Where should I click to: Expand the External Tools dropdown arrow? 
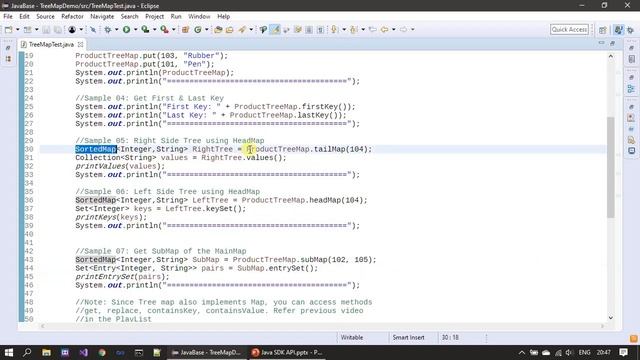point(173,30)
